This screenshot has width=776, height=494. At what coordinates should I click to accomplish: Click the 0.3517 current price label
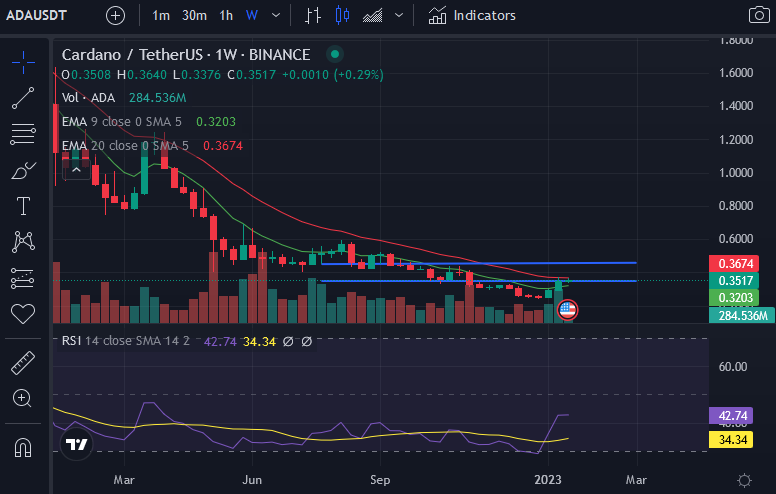pyautogui.click(x=734, y=281)
